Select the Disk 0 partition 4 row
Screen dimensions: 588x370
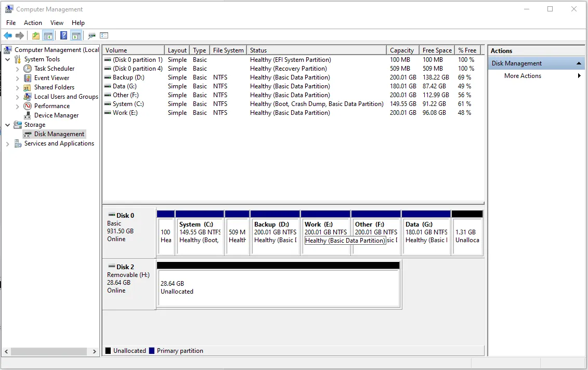tap(293, 69)
